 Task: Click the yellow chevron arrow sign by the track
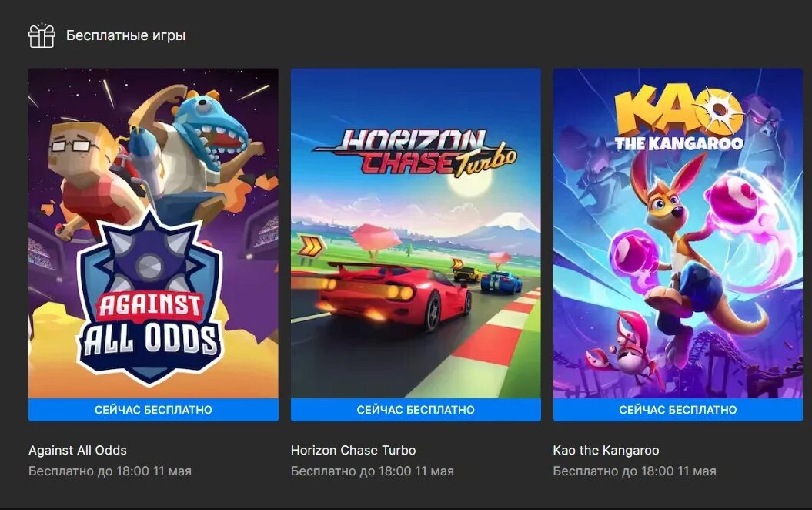pyautogui.click(x=311, y=247)
